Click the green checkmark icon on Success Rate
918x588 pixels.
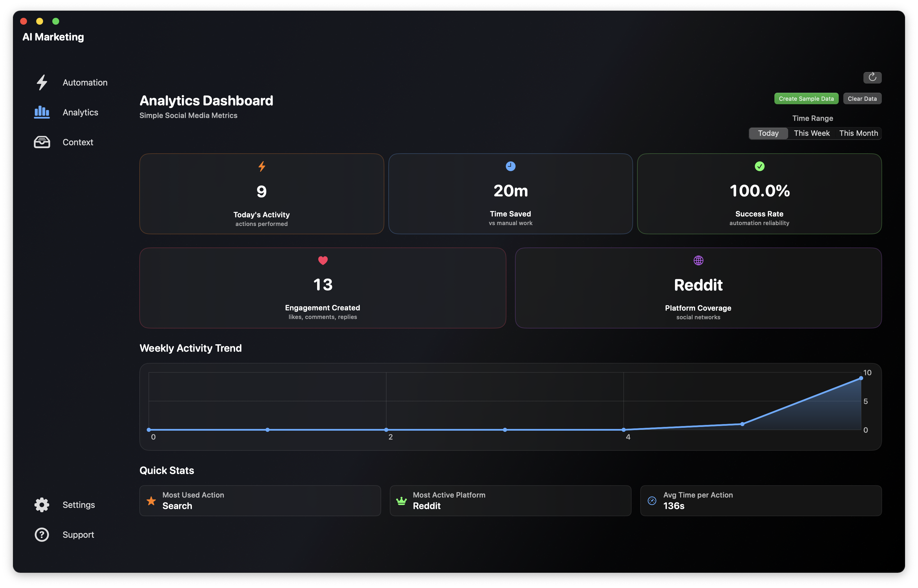pos(759,166)
